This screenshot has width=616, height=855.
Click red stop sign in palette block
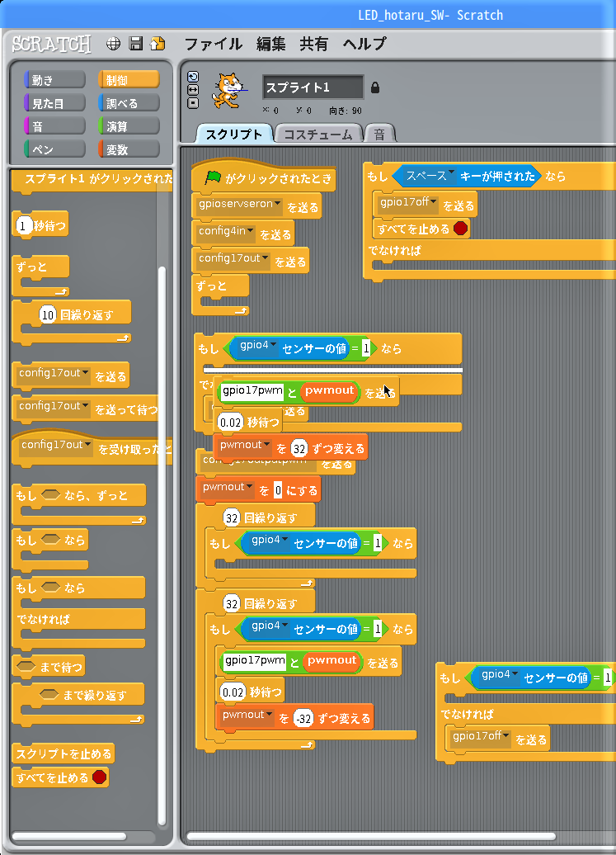click(100, 777)
